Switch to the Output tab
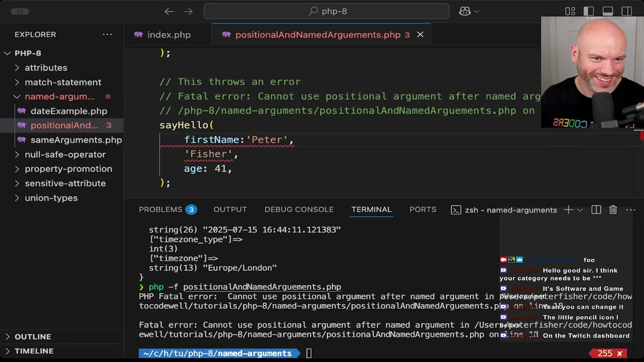 coord(230,210)
